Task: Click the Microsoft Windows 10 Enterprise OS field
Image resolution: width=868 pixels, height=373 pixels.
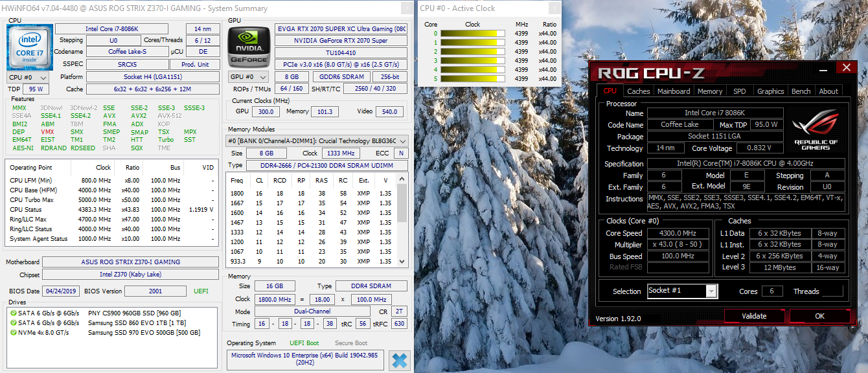Action: pyautogui.click(x=305, y=360)
